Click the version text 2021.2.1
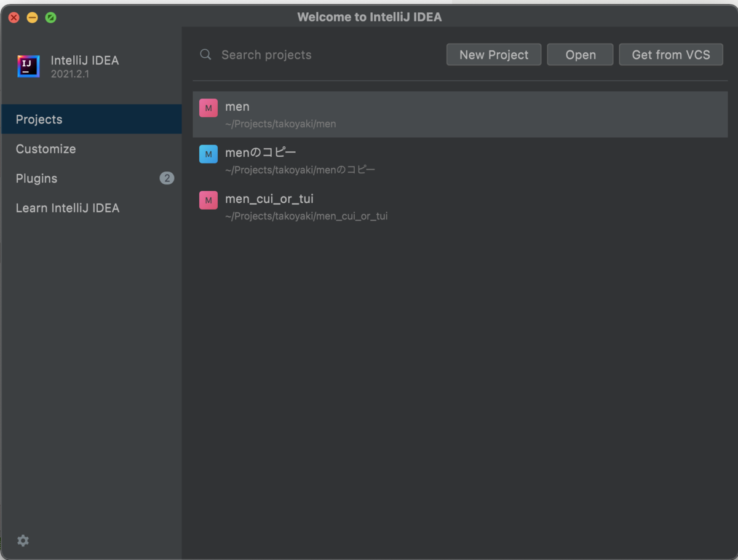 [x=70, y=74]
